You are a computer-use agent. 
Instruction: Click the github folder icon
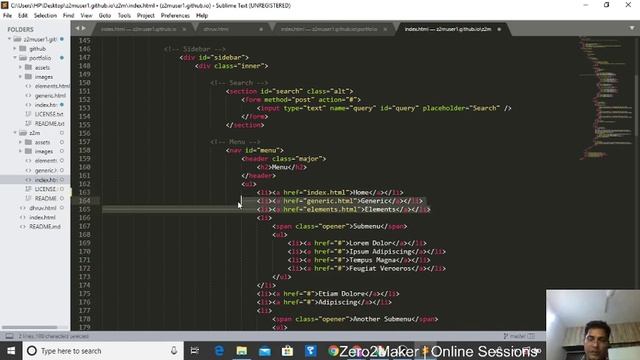tap(23, 49)
